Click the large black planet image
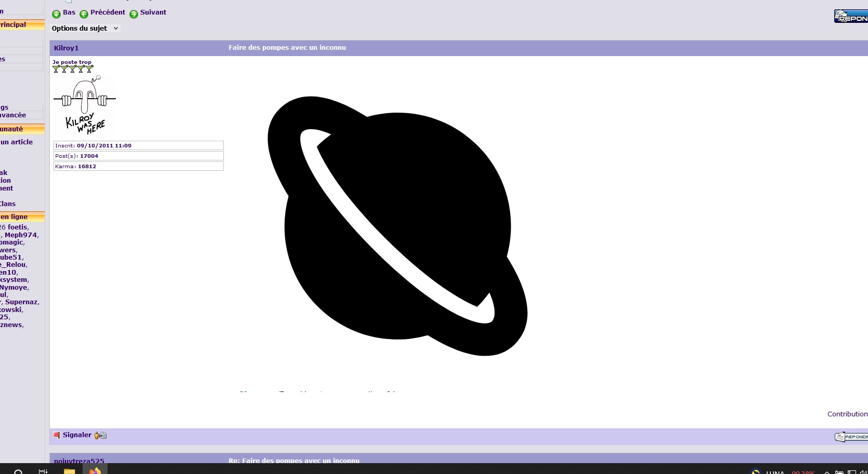The height and width of the screenshot is (474, 868). coord(397,226)
